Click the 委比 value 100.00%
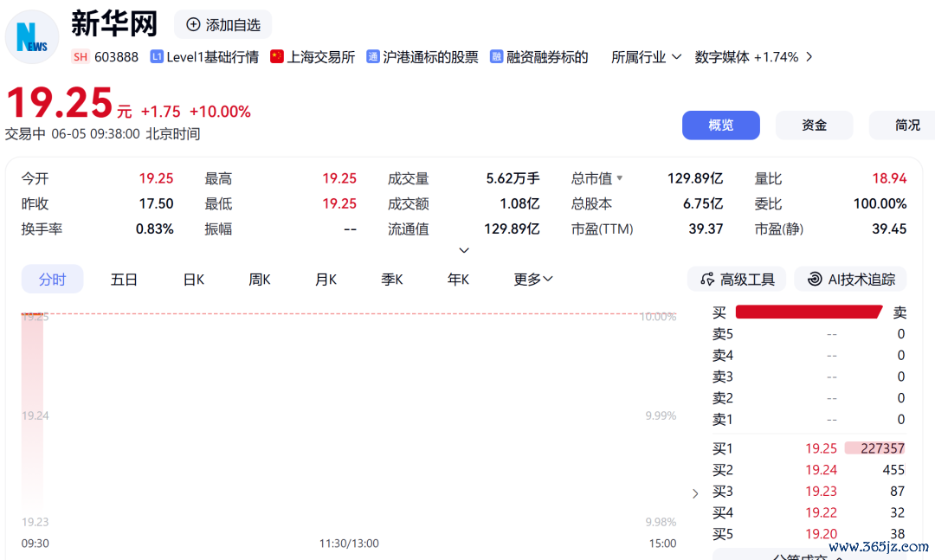The width and height of the screenshot is (935, 560). tap(880, 204)
